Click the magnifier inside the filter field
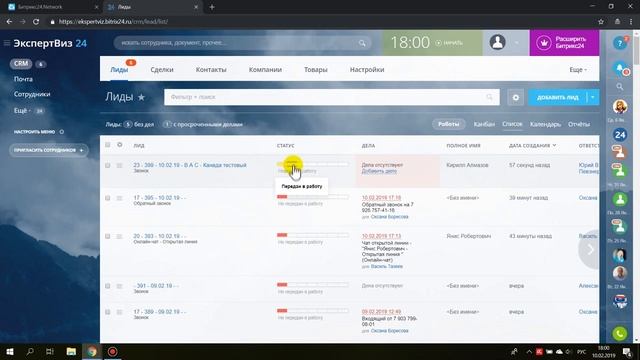640x360 pixels. point(489,97)
